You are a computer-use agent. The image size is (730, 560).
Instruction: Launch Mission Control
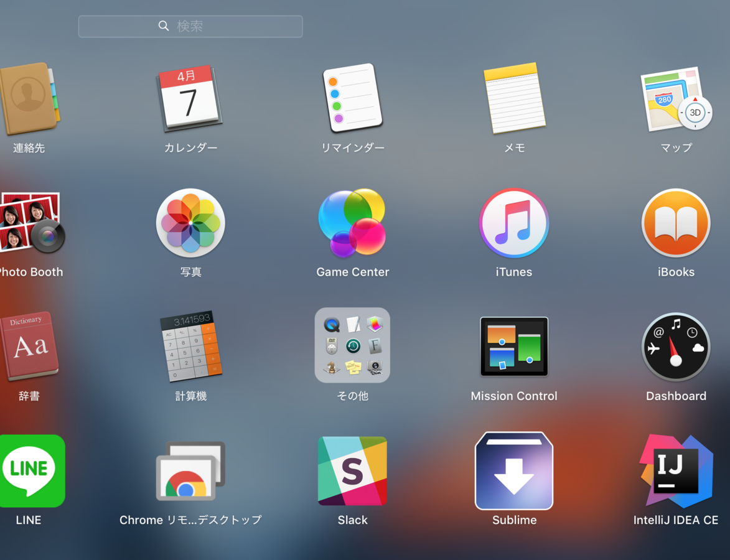click(514, 347)
